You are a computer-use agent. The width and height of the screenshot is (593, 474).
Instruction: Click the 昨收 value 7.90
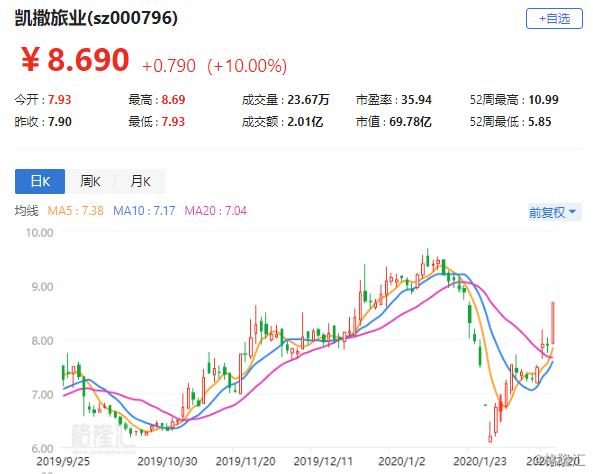(60, 121)
